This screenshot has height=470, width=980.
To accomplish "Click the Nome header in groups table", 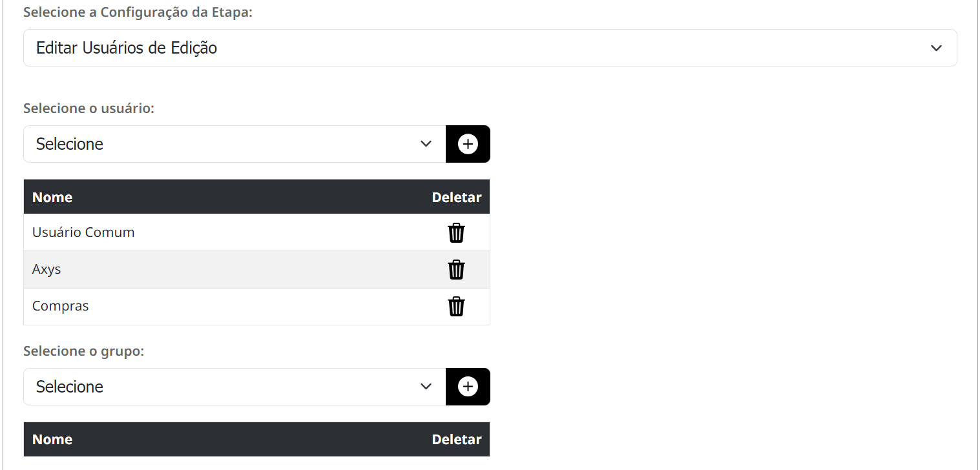I will (52, 440).
